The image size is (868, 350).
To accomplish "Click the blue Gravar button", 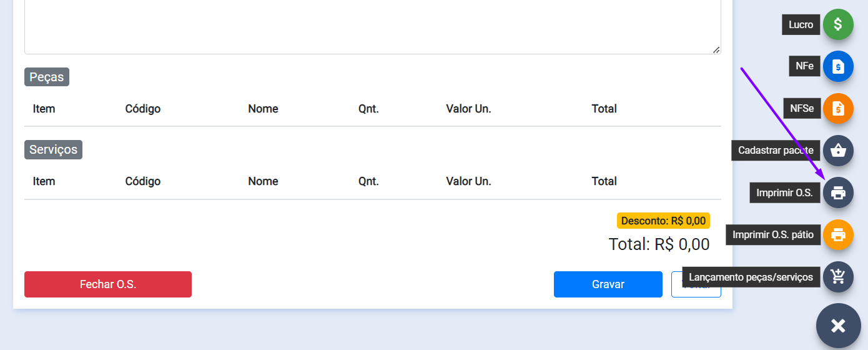I will click(608, 284).
